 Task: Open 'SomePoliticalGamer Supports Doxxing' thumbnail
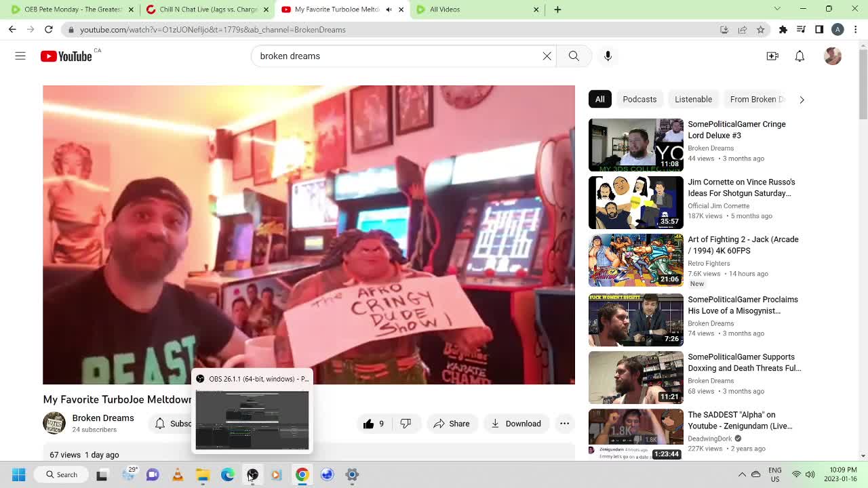tap(636, 378)
